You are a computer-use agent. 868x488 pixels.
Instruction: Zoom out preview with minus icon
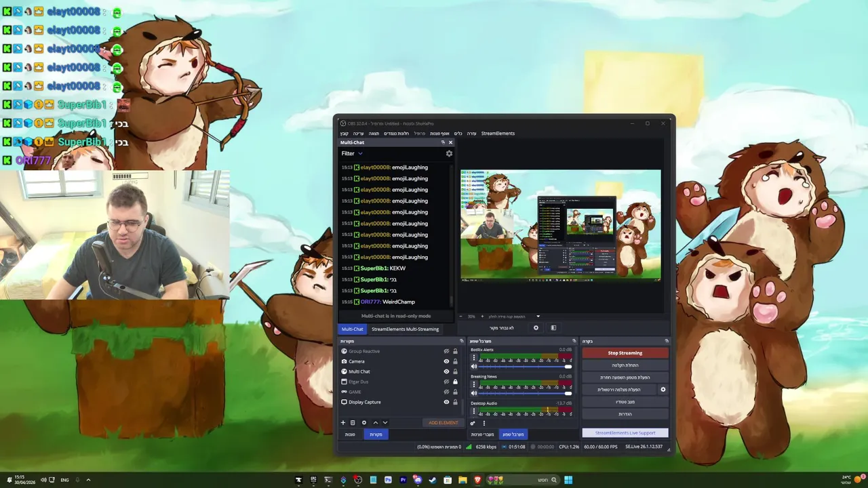[461, 317]
